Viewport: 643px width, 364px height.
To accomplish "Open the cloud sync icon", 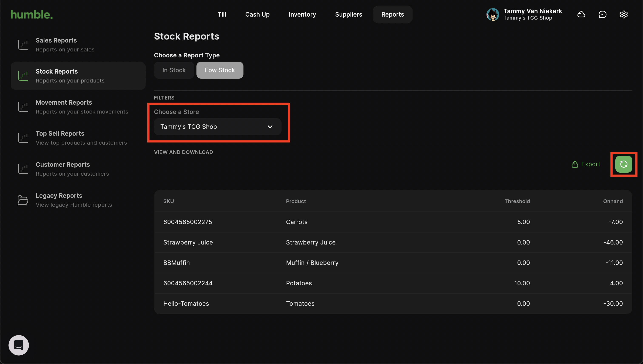I will tap(581, 14).
